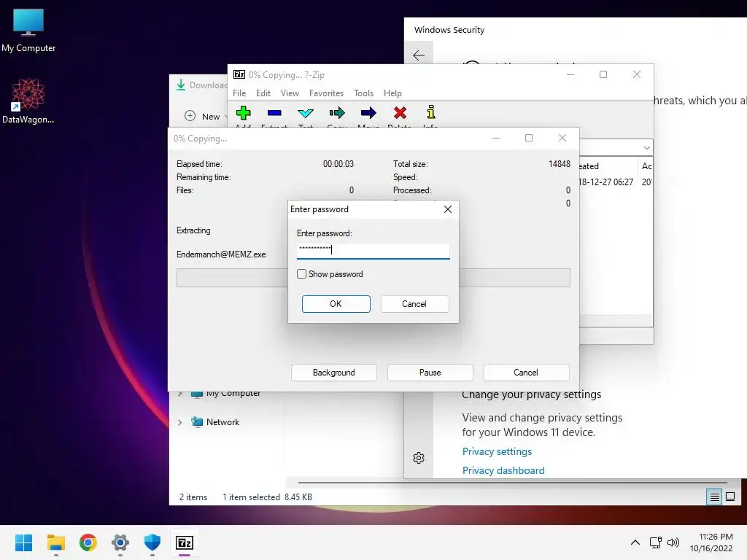Click Background in Copying dialog
The height and width of the screenshot is (560, 747).
pos(334,373)
